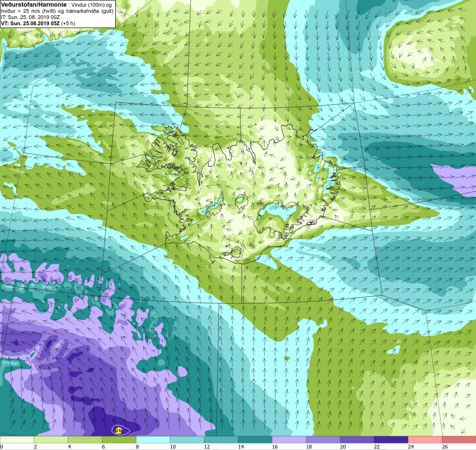The width and height of the screenshot is (476, 450).
Task: Click the Veðurstofan/Harmonie title text
Action: 33,5
